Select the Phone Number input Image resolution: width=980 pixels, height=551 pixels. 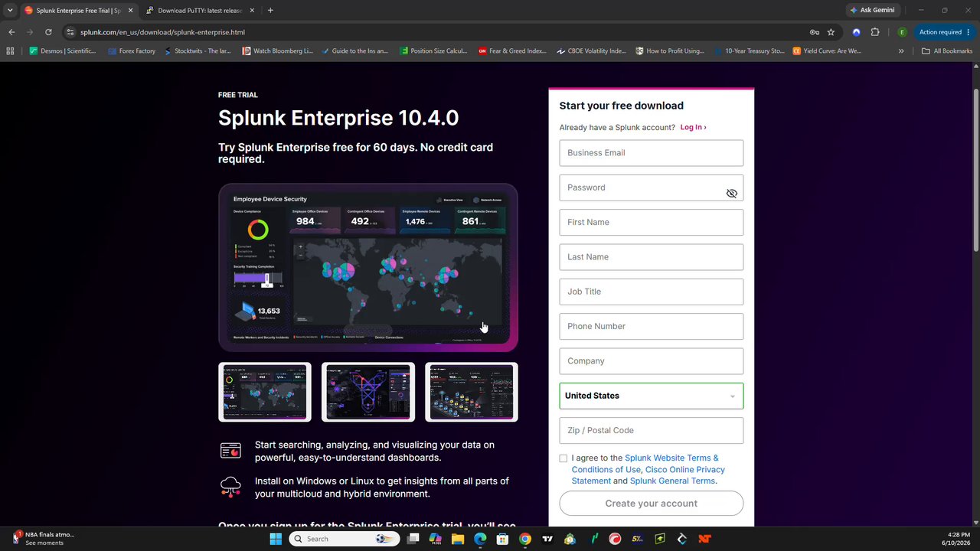tap(651, 326)
